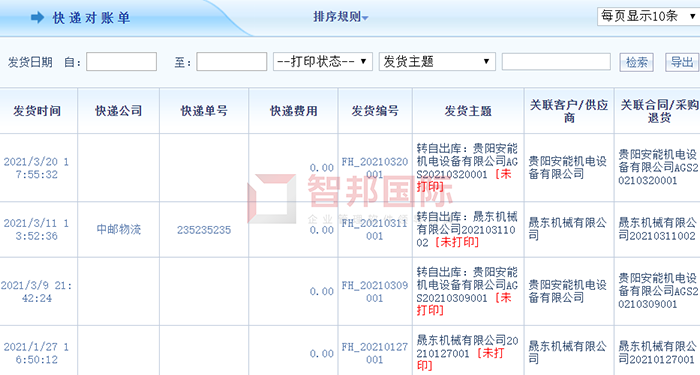Screen dimensions: 700x375
Task: Click the 快递费用 column header
Action: [293, 111]
